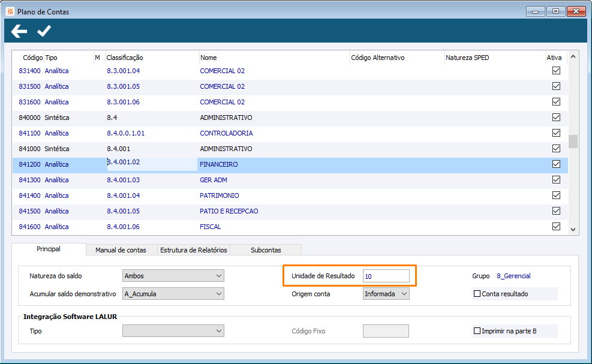Open the LALUR Tipo dropdown
592x364 pixels.
pyautogui.click(x=173, y=331)
